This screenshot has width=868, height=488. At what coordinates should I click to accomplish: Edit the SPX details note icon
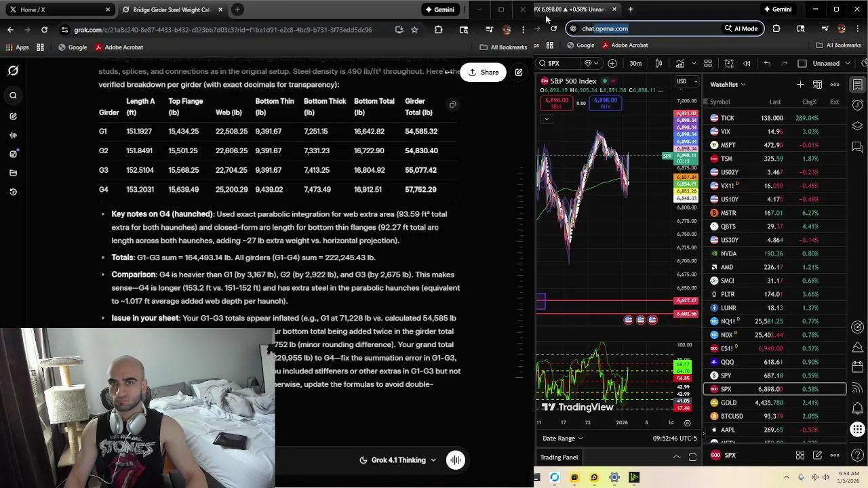817,455
